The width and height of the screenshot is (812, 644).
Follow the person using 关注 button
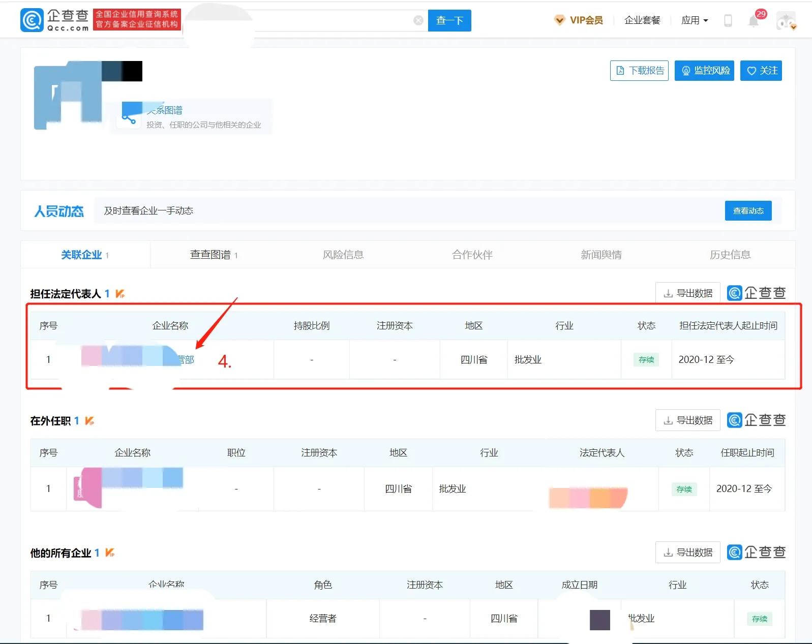pos(761,71)
